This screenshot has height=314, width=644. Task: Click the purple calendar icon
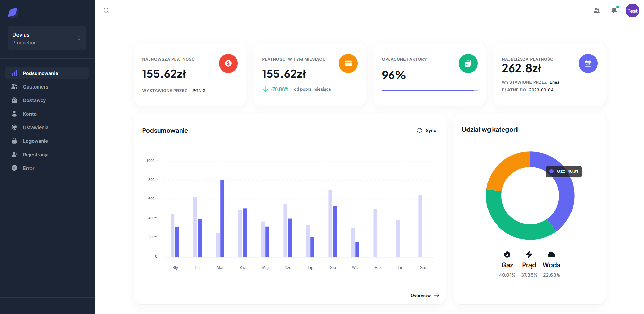[588, 63]
